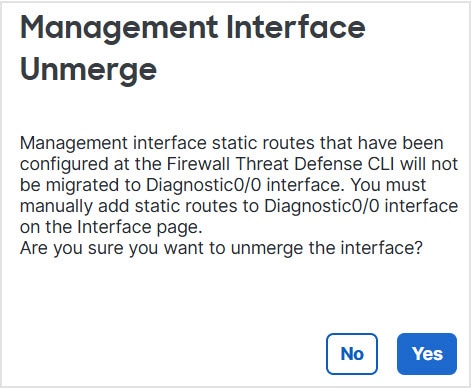Confirm the unmerge with the Yes button
The image size is (471, 388).
click(427, 354)
